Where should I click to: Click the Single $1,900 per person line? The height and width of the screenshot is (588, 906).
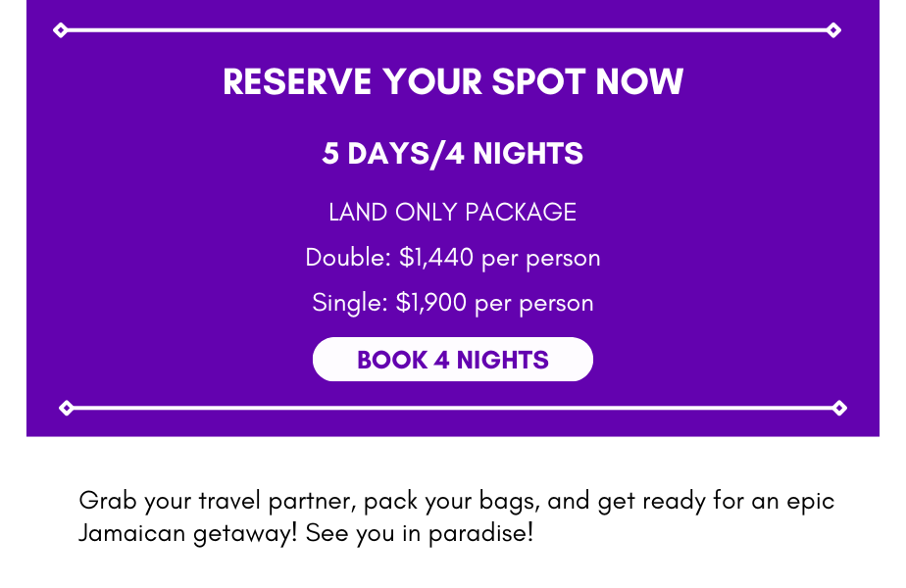click(452, 303)
